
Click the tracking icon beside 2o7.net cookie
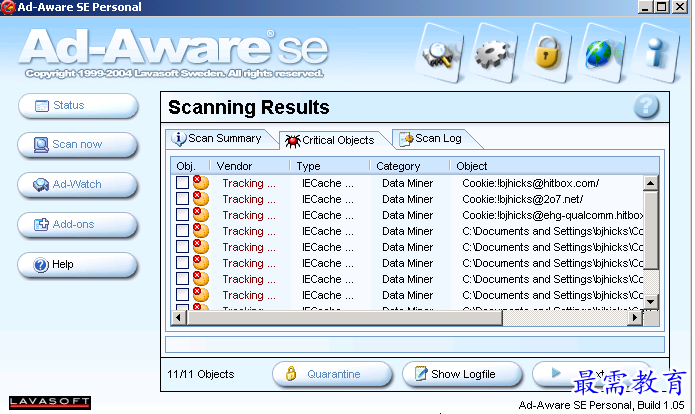(x=201, y=199)
